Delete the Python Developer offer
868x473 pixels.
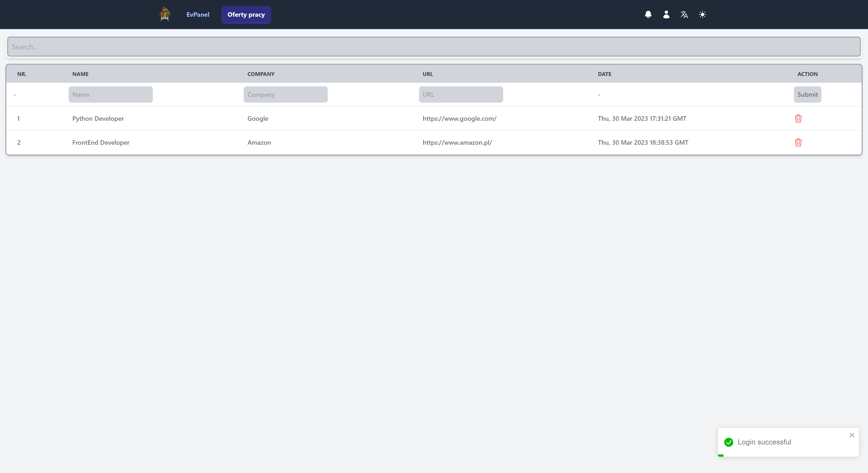(x=798, y=118)
